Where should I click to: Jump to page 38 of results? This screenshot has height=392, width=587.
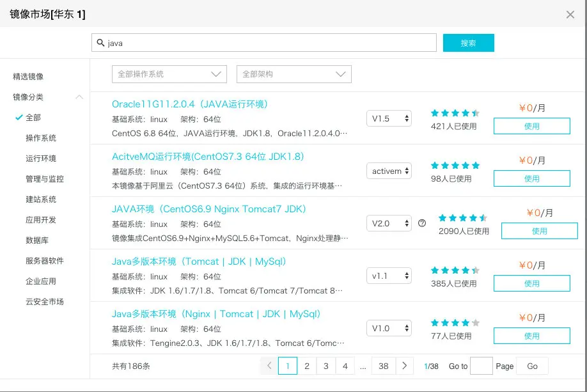[x=384, y=366]
